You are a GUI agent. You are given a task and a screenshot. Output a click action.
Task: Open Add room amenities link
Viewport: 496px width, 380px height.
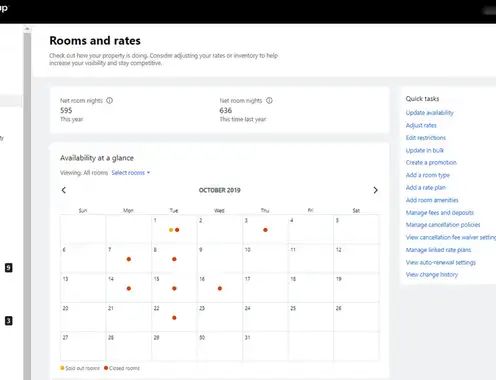coord(432,200)
